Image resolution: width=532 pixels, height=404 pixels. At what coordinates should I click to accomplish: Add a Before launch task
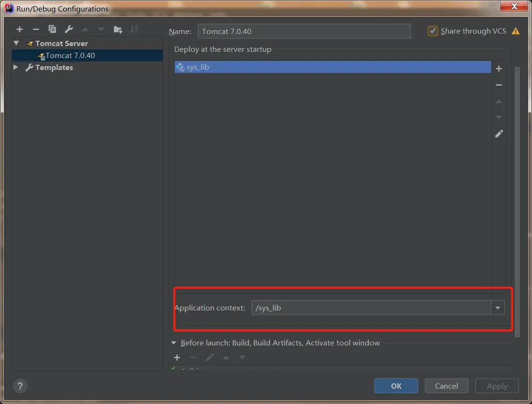(x=177, y=357)
